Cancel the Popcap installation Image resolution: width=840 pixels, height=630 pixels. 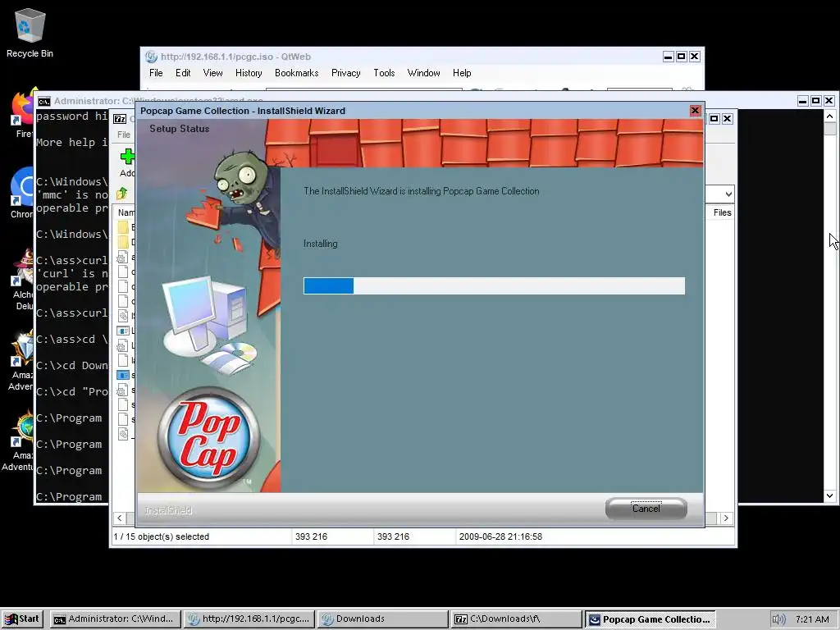646,509
